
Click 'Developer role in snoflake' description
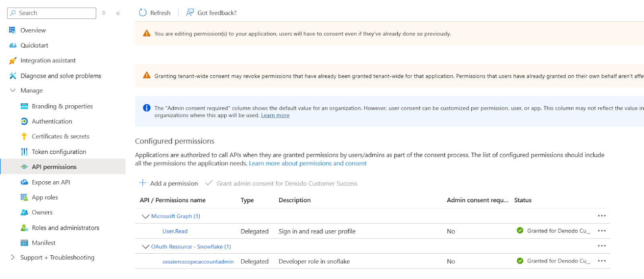[x=314, y=262]
